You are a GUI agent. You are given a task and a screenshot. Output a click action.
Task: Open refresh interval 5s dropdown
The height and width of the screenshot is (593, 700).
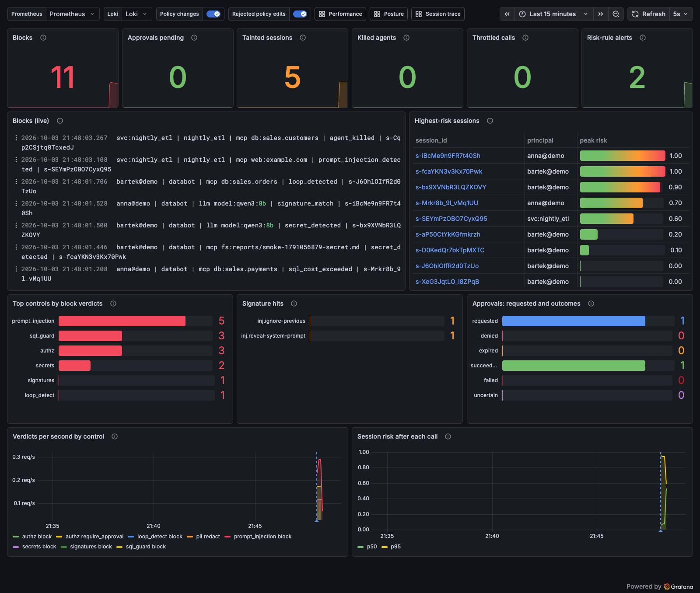tap(681, 14)
